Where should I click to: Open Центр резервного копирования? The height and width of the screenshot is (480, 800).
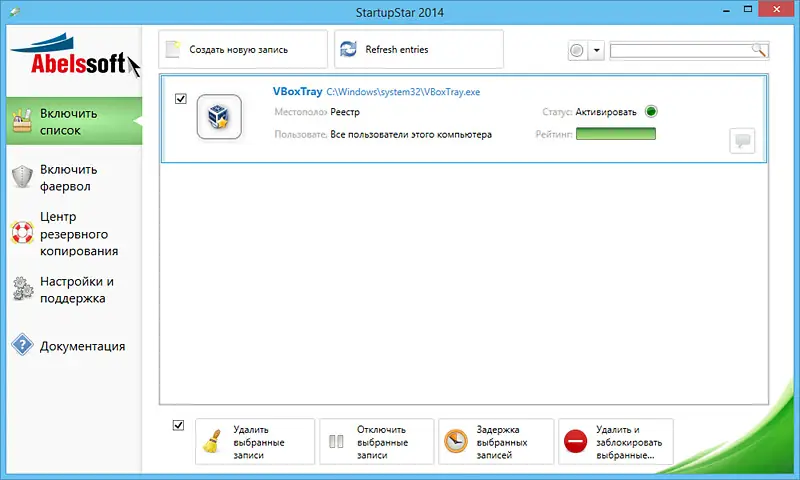74,234
